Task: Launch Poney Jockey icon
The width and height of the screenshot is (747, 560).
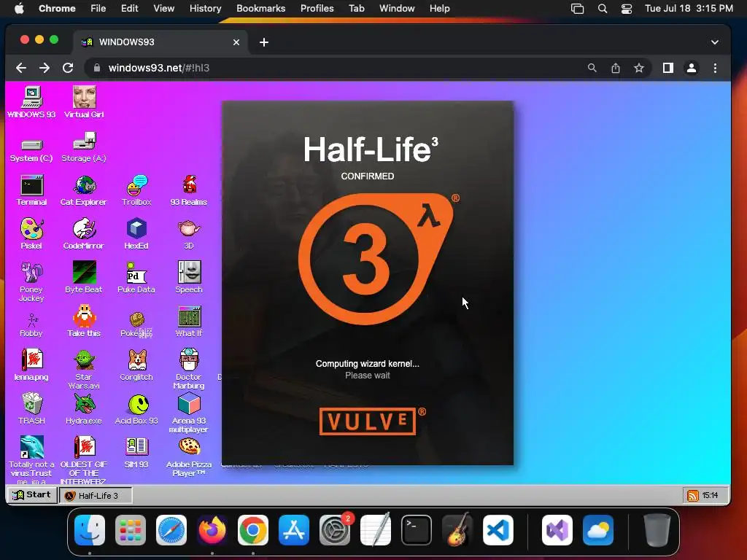Action: click(x=31, y=281)
